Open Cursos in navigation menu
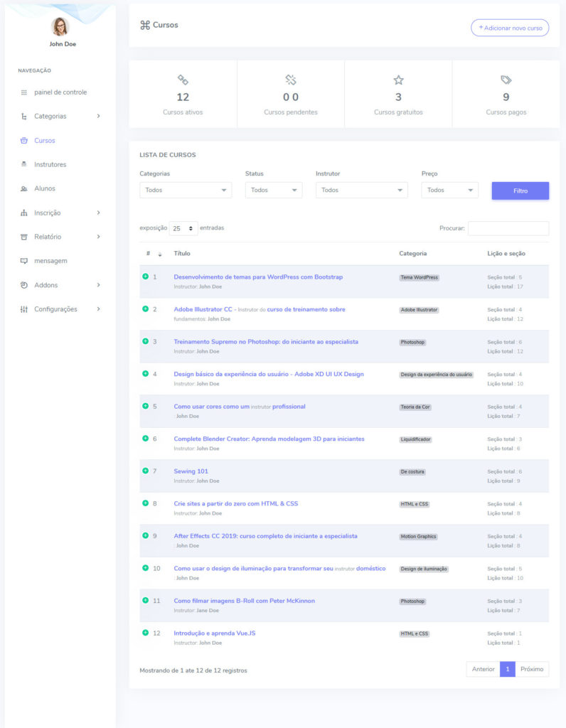The image size is (566, 728). point(45,141)
